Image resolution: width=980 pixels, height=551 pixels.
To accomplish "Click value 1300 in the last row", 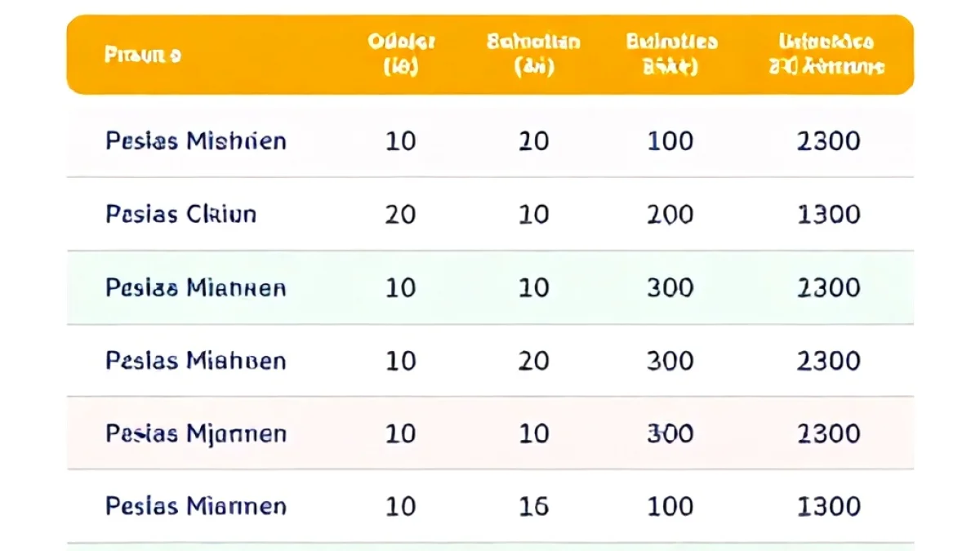I will (828, 506).
